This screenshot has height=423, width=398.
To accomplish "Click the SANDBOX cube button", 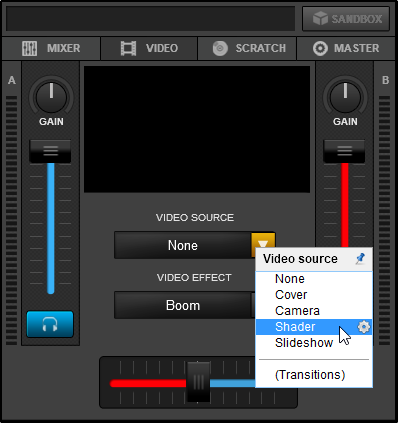I will click(x=346, y=19).
